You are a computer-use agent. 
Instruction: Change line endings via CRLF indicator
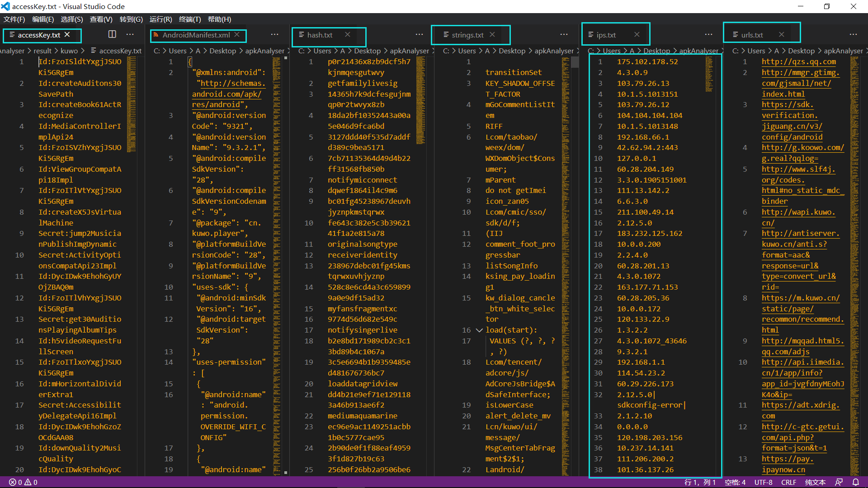point(789,482)
